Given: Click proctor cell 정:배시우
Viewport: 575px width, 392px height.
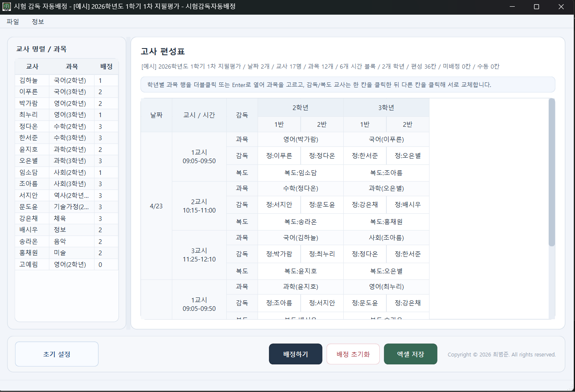Looking at the screenshot, I should tap(408, 205).
